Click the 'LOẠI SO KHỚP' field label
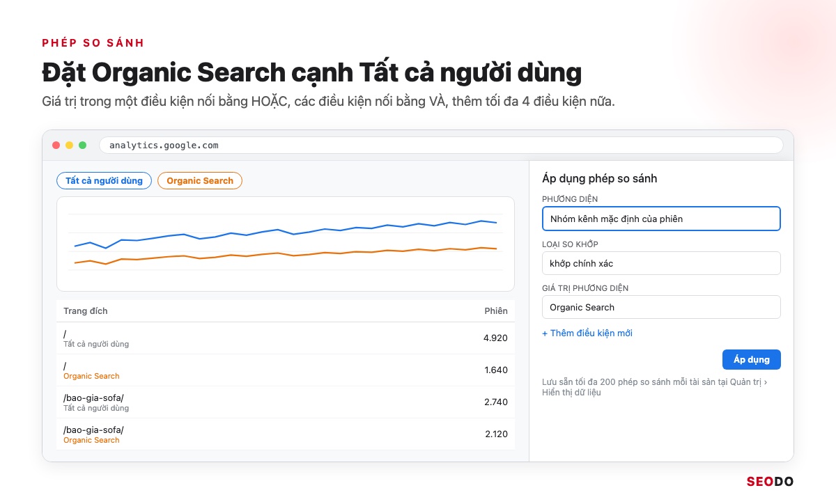The image size is (836, 504). coord(570,244)
